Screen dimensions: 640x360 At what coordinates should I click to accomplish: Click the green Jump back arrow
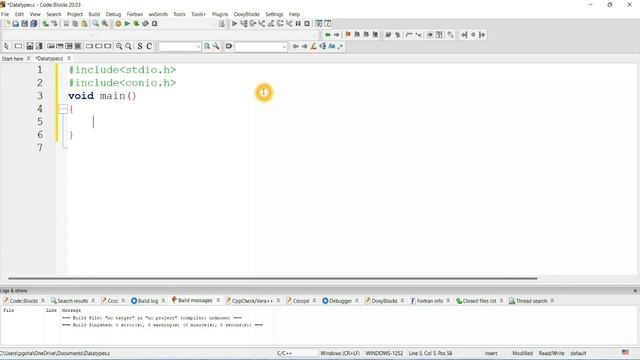click(327, 35)
